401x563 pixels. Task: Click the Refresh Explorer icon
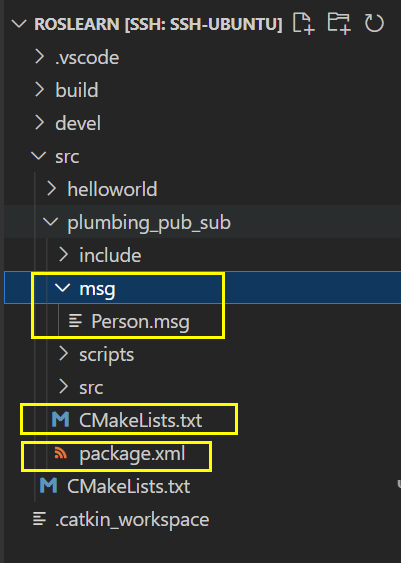374,23
